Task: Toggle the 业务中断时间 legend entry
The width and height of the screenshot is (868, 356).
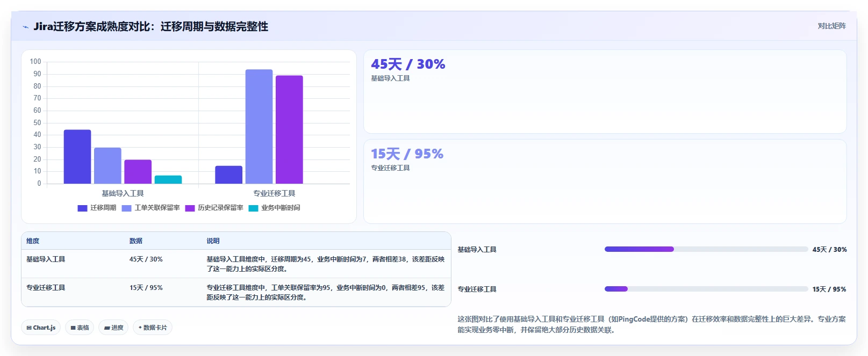Action: point(274,208)
